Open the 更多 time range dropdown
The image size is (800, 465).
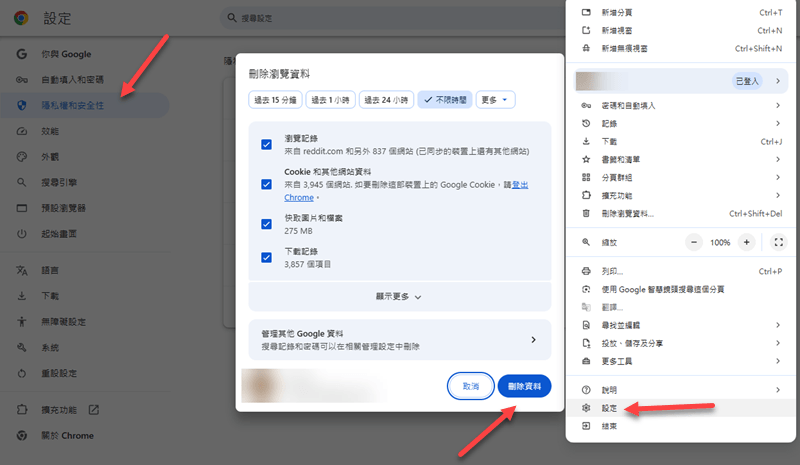pos(495,100)
